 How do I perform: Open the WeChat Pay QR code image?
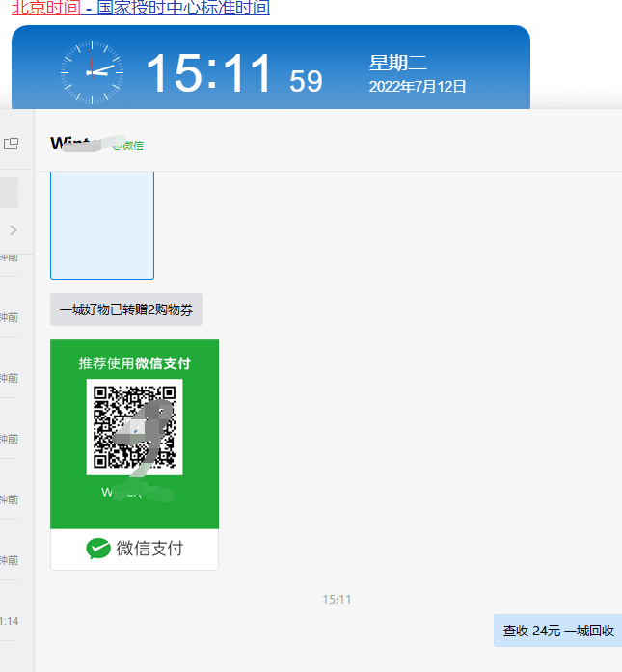[134, 427]
